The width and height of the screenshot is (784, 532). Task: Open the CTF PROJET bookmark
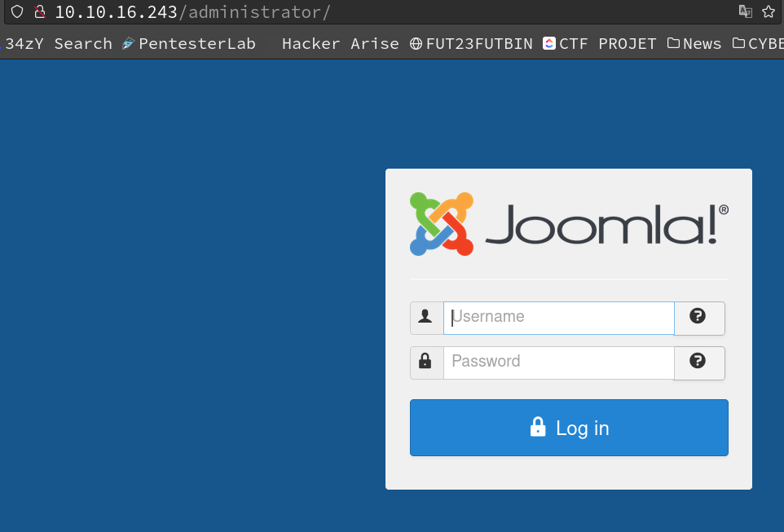click(x=600, y=43)
